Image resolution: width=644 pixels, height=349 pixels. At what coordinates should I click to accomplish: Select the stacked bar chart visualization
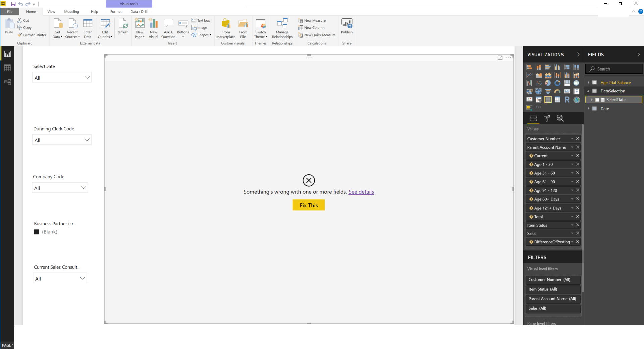pyautogui.click(x=529, y=67)
